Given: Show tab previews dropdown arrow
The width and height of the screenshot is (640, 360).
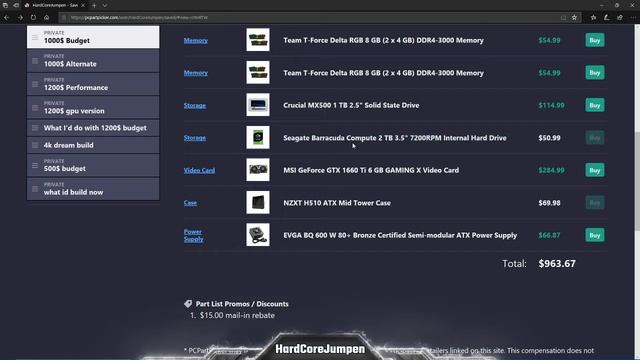Looking at the screenshot, I should 105,5.
